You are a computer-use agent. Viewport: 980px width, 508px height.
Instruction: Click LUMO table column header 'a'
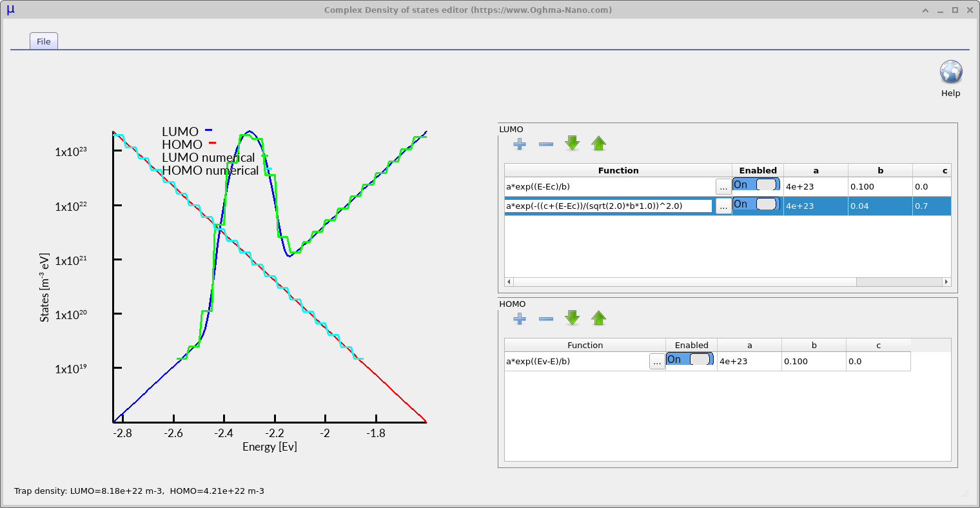pyautogui.click(x=816, y=171)
